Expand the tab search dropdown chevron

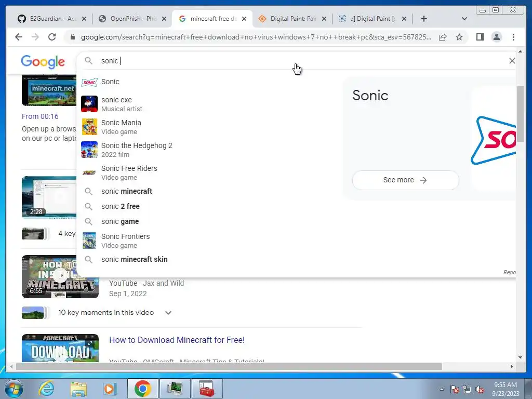464,19
